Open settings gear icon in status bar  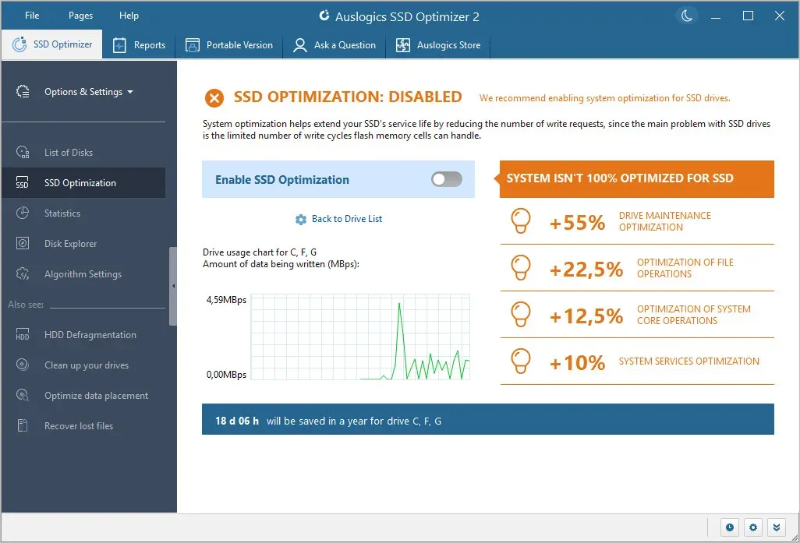753,527
